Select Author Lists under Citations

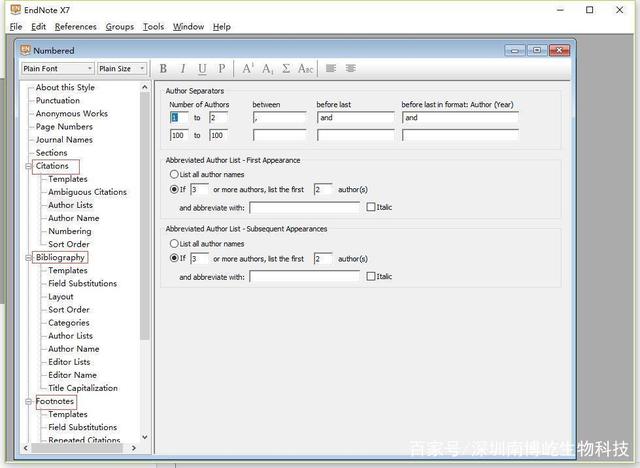(x=70, y=205)
